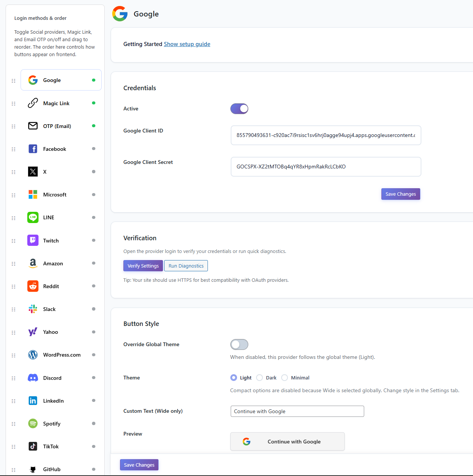The height and width of the screenshot is (476, 473).
Task: Select the GitHub provider icon
Action: click(33, 469)
